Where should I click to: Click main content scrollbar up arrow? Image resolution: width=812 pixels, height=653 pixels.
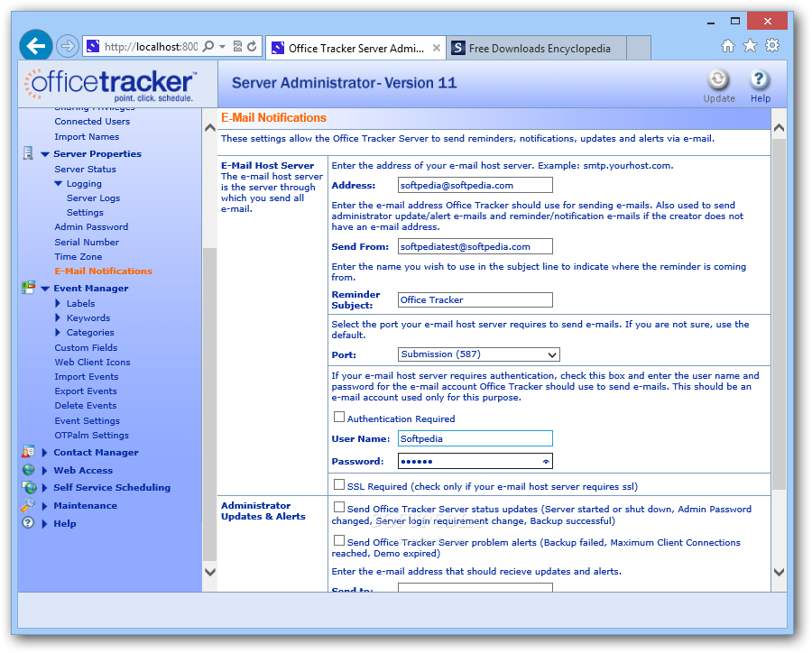(779, 127)
